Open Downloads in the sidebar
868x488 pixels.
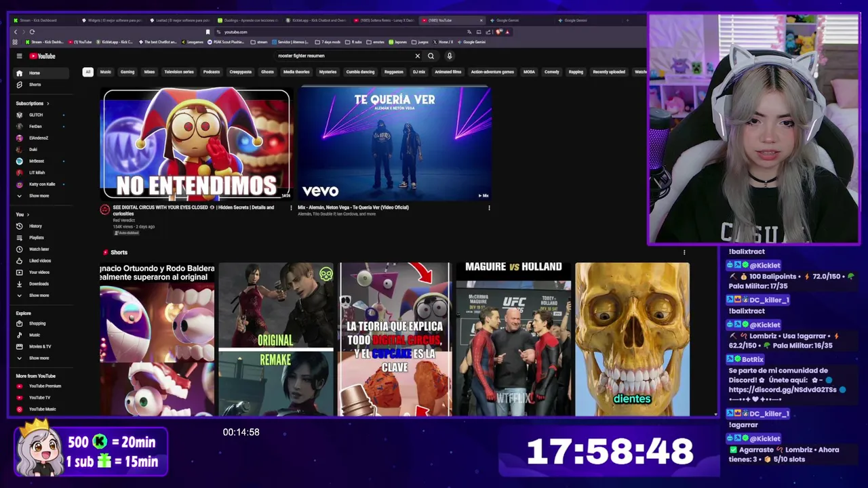pos(42,284)
